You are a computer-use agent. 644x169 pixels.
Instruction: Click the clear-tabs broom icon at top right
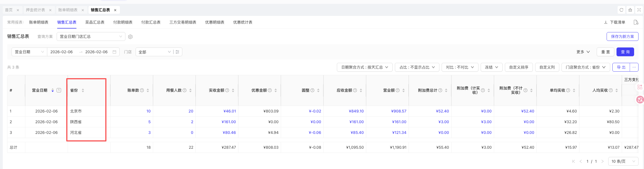pos(630,10)
